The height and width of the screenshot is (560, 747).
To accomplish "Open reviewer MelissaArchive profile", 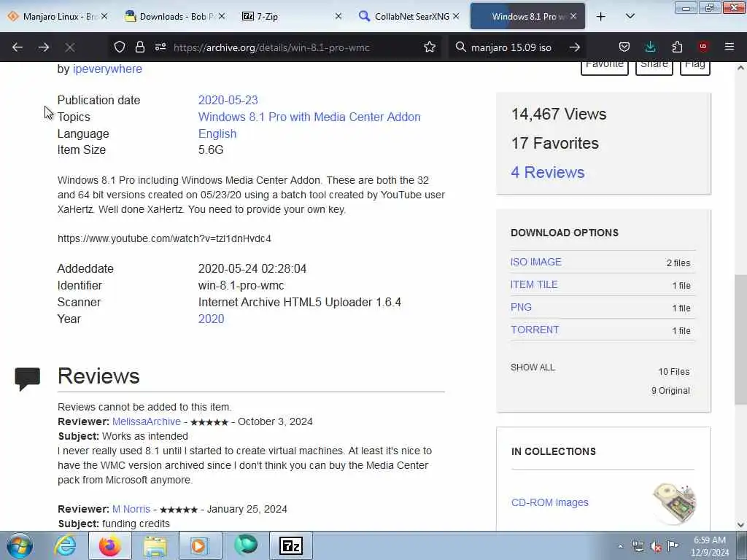I will pyautogui.click(x=146, y=422).
